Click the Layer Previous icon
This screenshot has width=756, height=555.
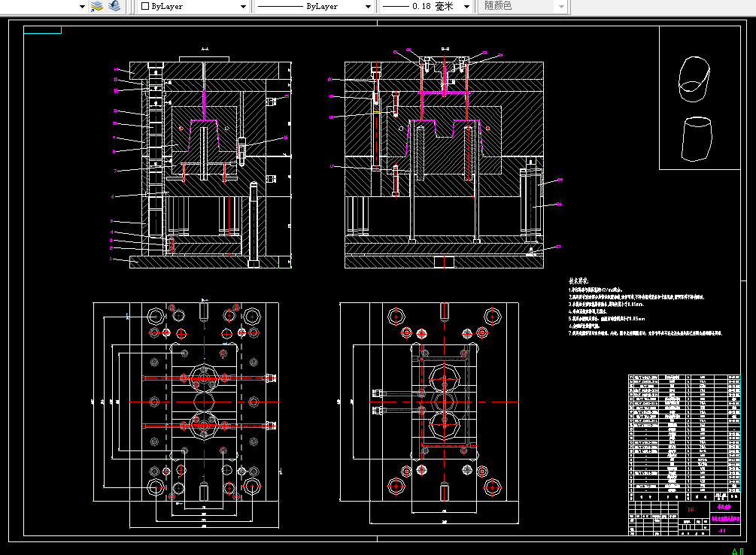click(x=114, y=6)
